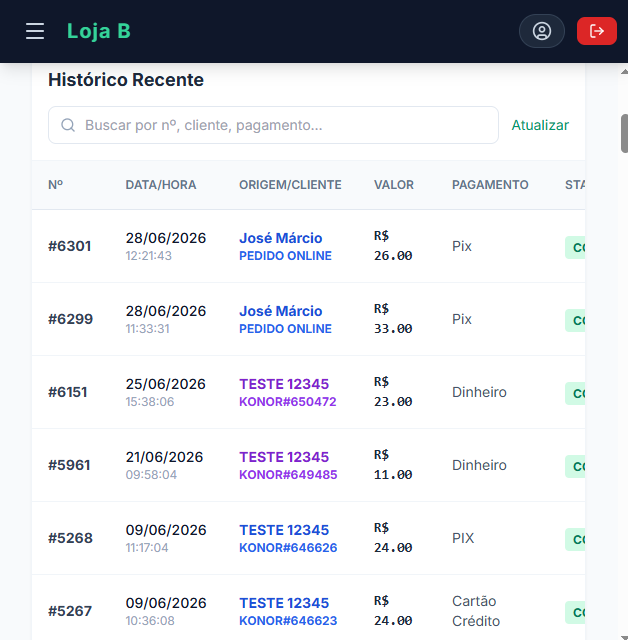Click the status badge of order #6301
This screenshot has height=640, width=628.
click(x=575, y=247)
